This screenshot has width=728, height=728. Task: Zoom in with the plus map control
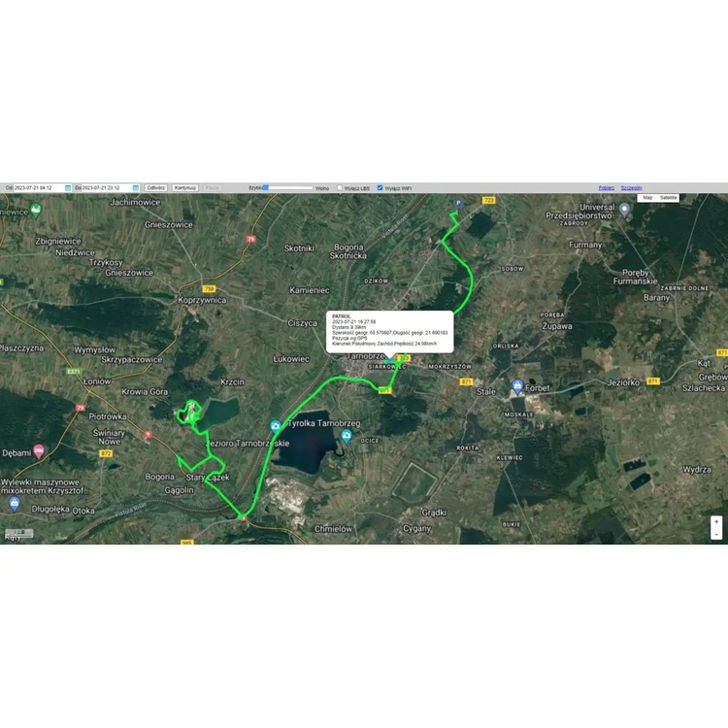point(716,522)
